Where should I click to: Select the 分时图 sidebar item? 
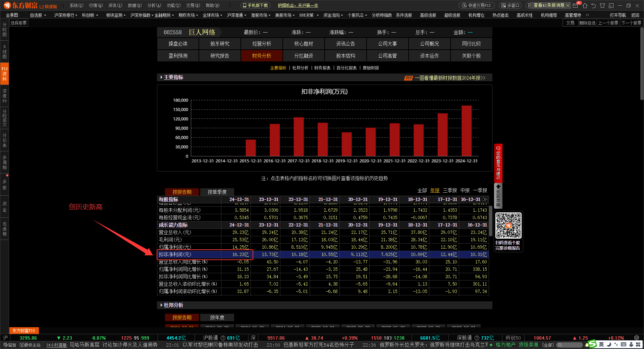pyautogui.click(x=4, y=30)
